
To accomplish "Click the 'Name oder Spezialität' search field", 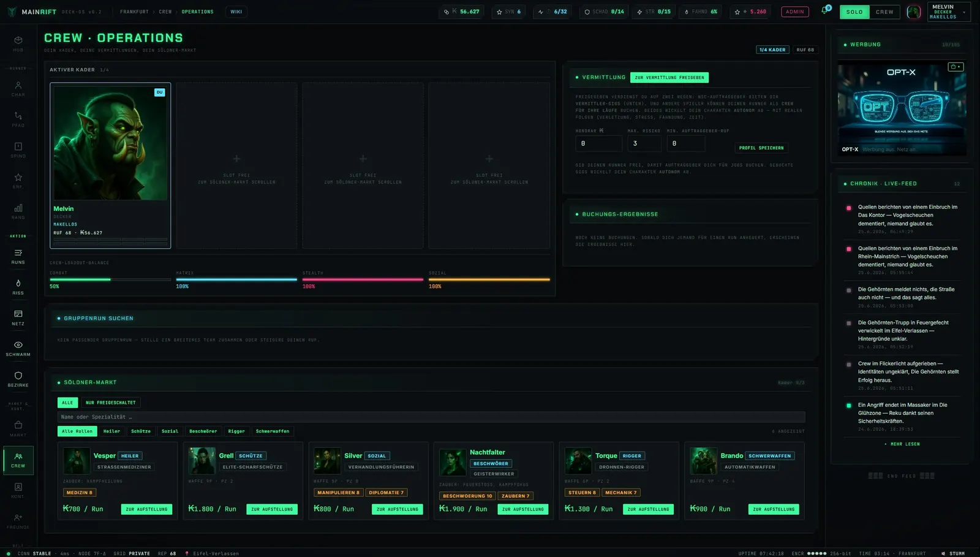I will click(x=431, y=417).
